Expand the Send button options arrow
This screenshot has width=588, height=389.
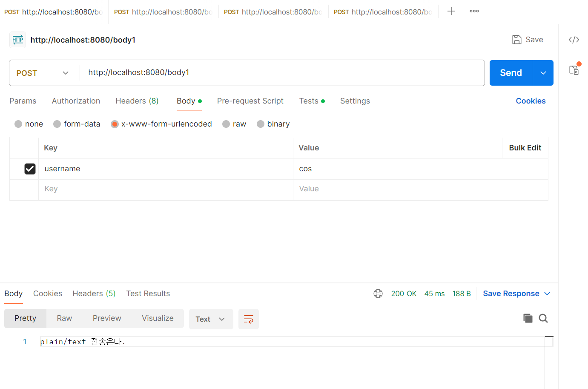click(x=543, y=73)
